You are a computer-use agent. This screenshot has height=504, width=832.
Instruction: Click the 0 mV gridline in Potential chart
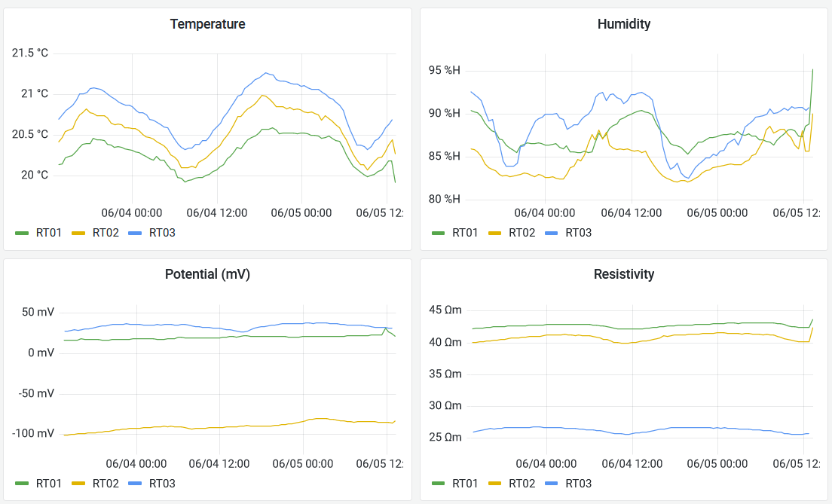point(226,353)
